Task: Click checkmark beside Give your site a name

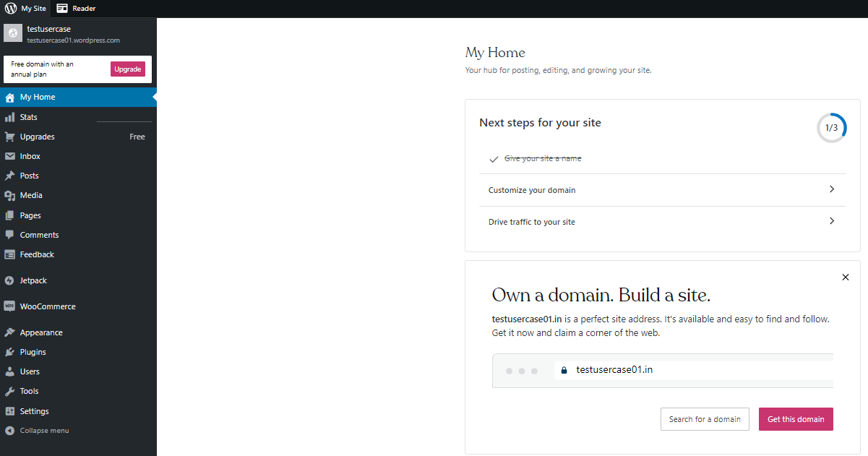Action: 494,159
